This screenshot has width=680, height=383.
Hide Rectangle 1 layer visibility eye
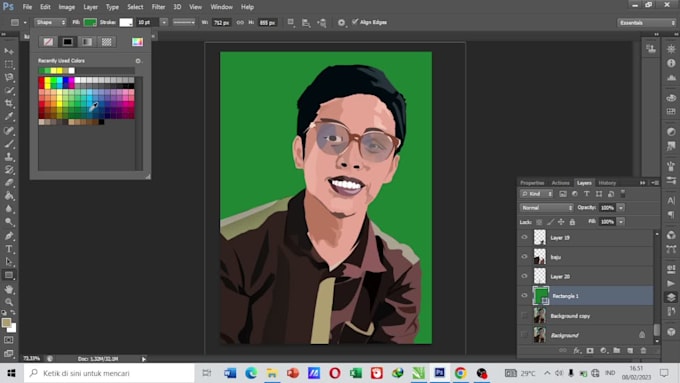point(524,296)
